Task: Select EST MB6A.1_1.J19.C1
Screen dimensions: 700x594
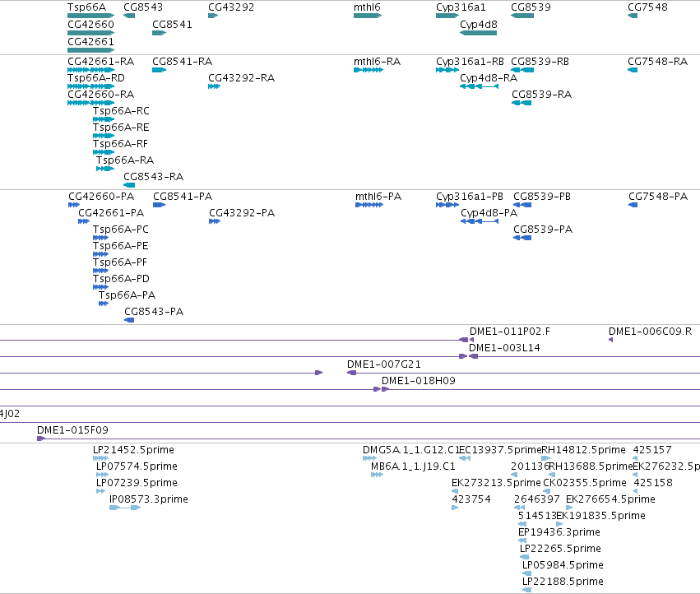Action: 378,475
